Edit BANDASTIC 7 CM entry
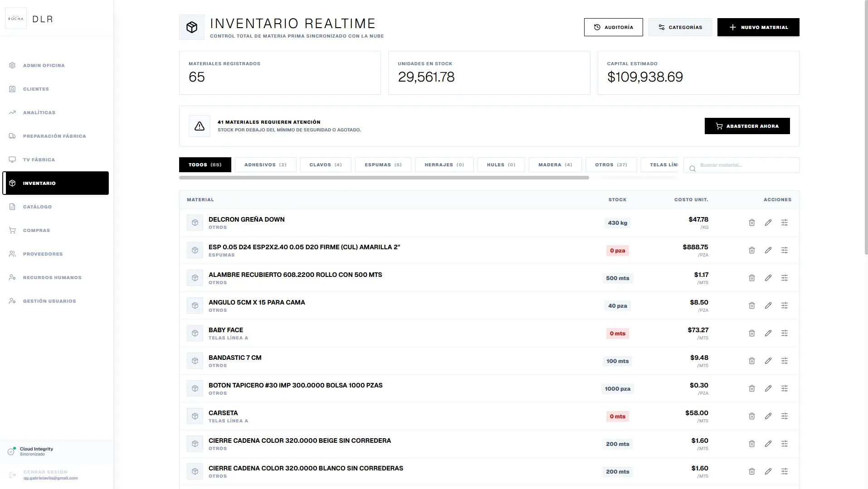 pos(768,361)
